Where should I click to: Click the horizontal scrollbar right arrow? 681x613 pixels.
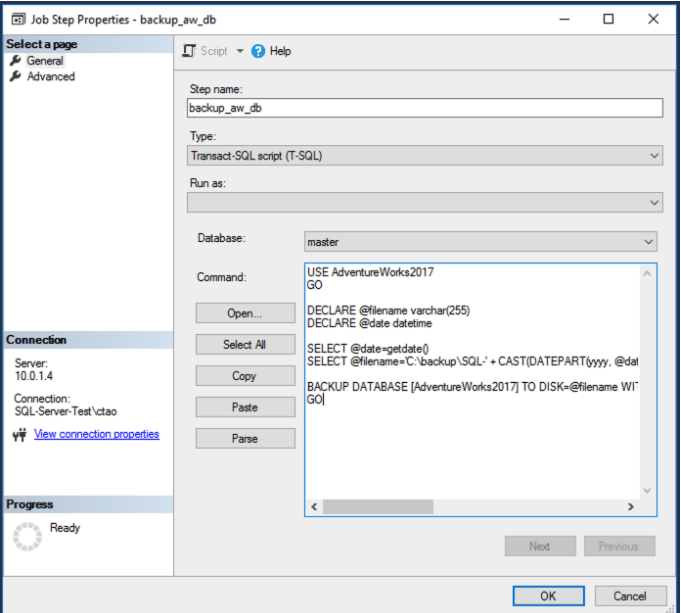tap(630, 507)
